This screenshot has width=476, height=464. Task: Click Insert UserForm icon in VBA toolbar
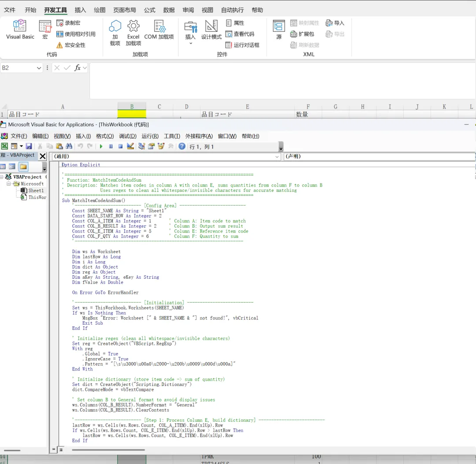pyautogui.click(x=14, y=146)
